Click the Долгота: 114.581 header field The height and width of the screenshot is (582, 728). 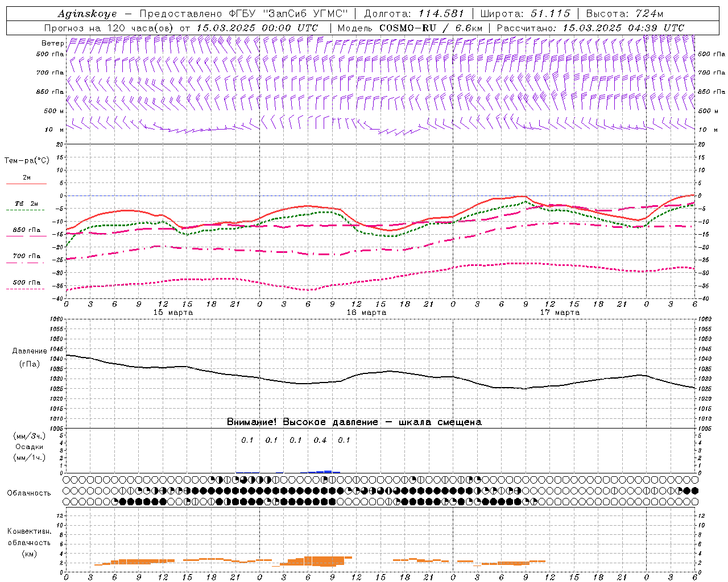414,14
